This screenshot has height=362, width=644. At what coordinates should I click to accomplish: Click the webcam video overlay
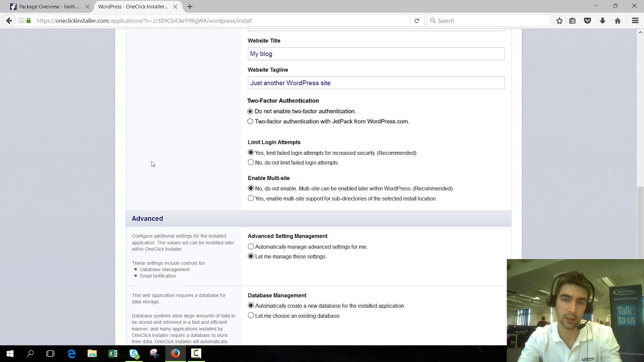[x=575, y=310]
